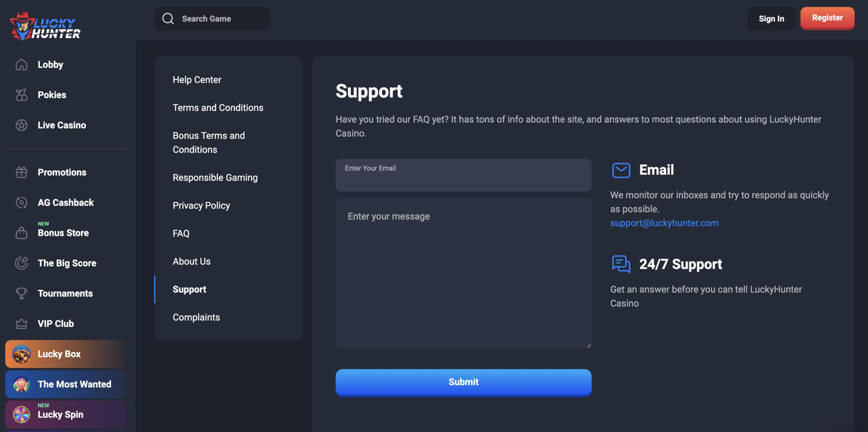Open the Lucky Box banner

65,354
